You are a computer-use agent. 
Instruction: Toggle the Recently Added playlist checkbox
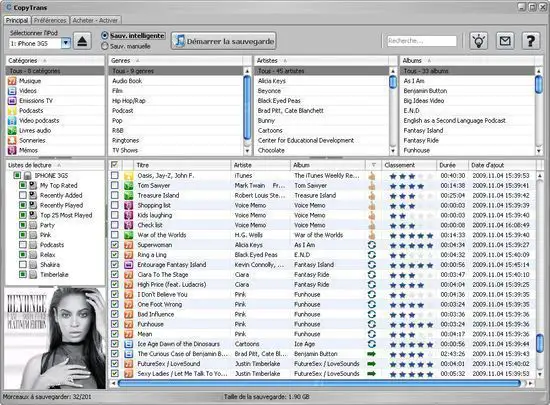tap(23, 195)
